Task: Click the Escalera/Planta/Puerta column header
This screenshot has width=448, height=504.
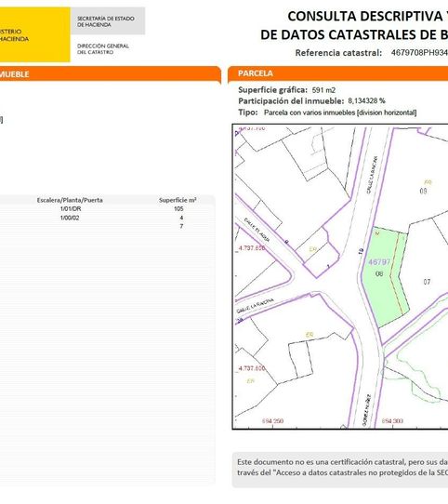Action: [70, 200]
